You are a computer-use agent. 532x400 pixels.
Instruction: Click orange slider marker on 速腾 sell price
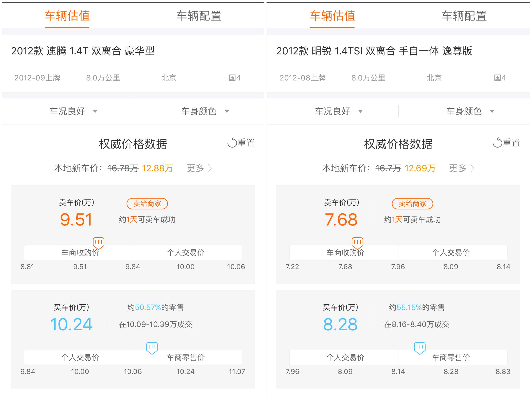tap(98, 243)
